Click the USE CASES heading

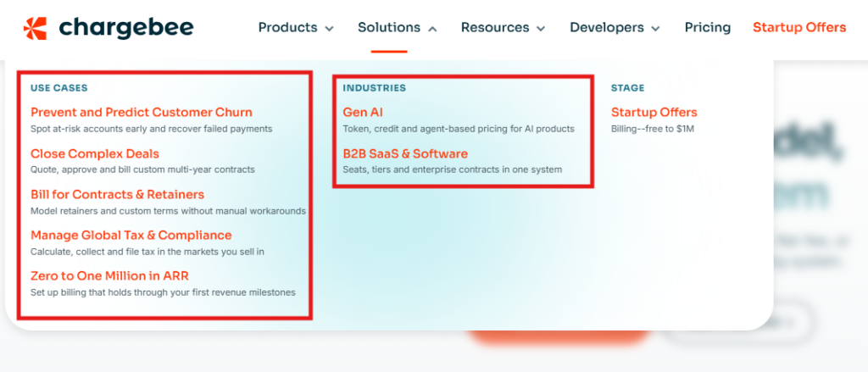point(59,88)
